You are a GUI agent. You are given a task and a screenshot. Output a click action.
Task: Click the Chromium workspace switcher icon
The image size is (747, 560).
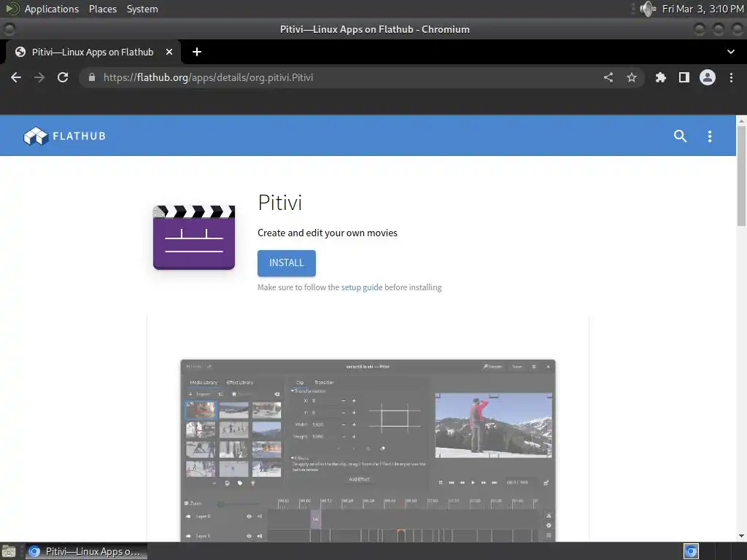pos(691,551)
